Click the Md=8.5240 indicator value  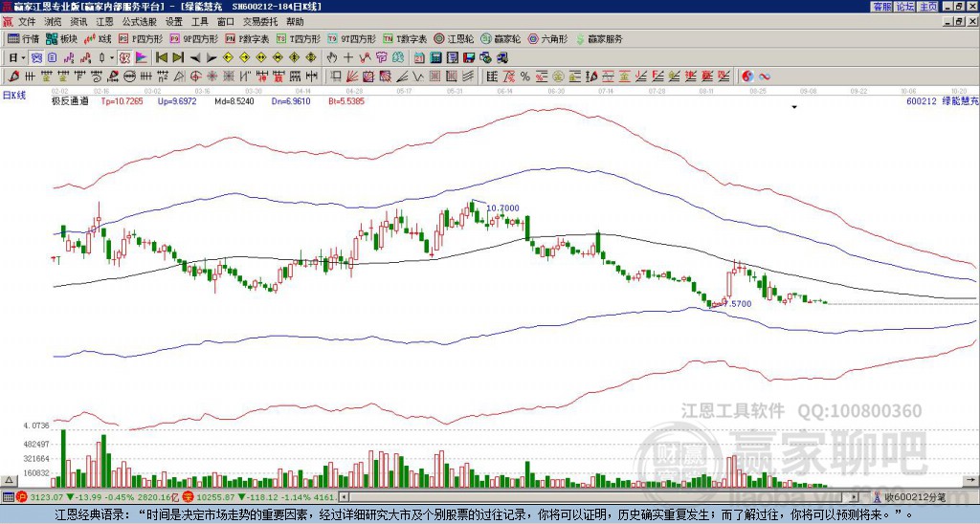[234, 100]
